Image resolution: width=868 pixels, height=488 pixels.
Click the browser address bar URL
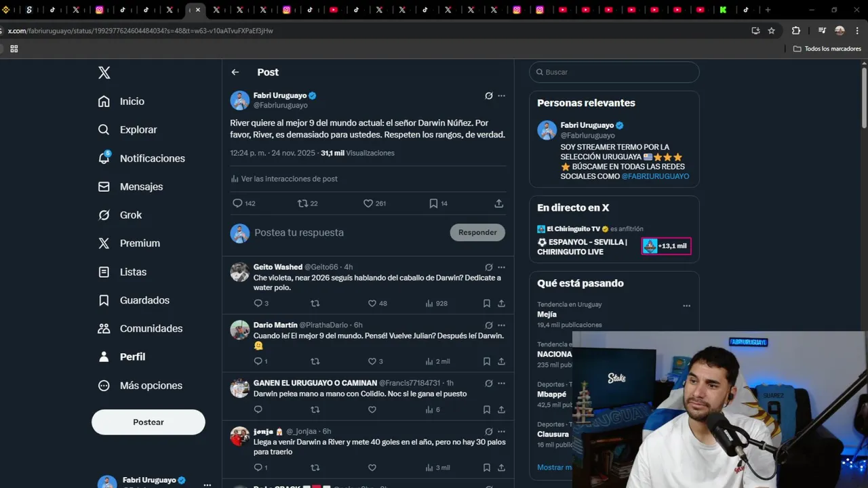[140, 30]
